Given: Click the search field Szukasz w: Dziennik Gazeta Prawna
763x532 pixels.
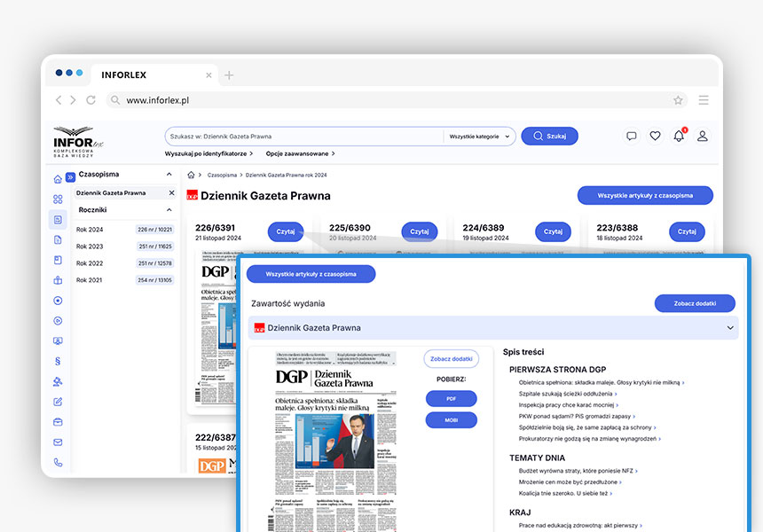Looking at the screenshot, I should point(304,137).
